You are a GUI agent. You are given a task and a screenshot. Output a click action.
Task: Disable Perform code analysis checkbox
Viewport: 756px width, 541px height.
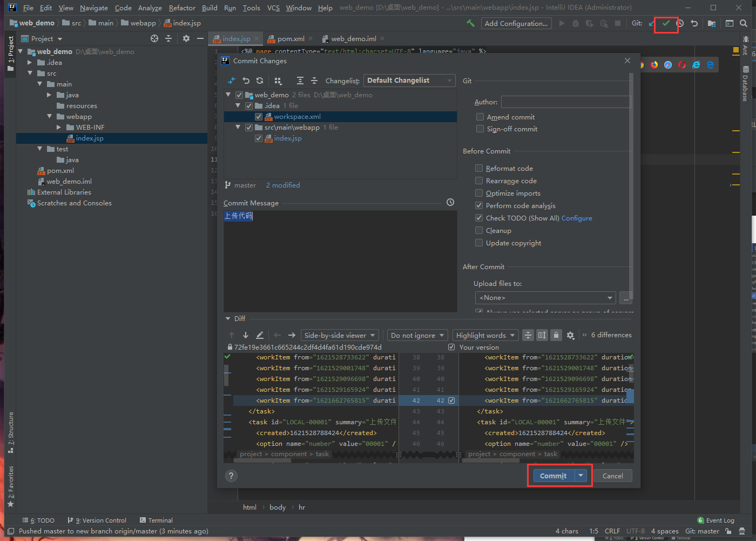(479, 205)
